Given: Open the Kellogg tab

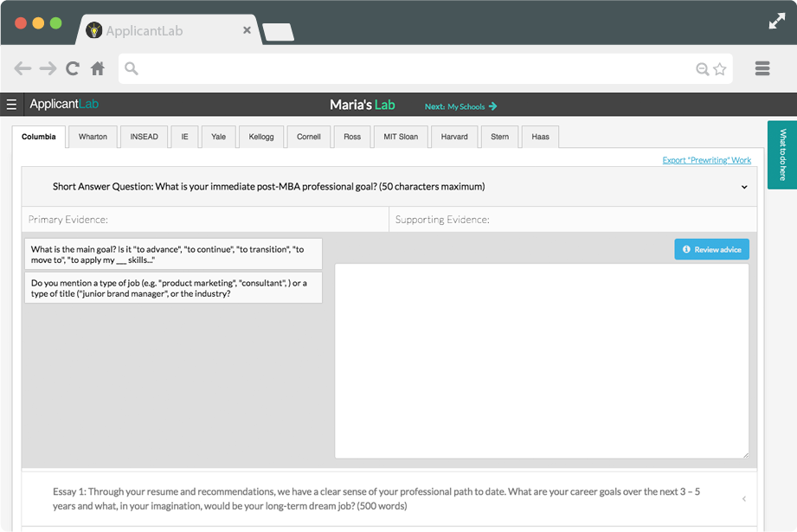Looking at the screenshot, I should tap(261, 137).
